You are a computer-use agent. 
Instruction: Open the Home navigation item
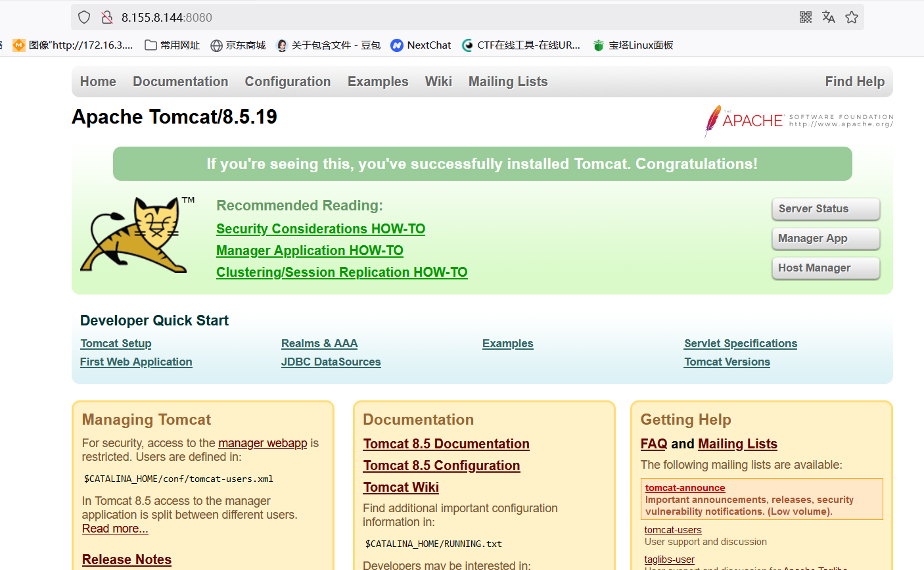pos(98,82)
